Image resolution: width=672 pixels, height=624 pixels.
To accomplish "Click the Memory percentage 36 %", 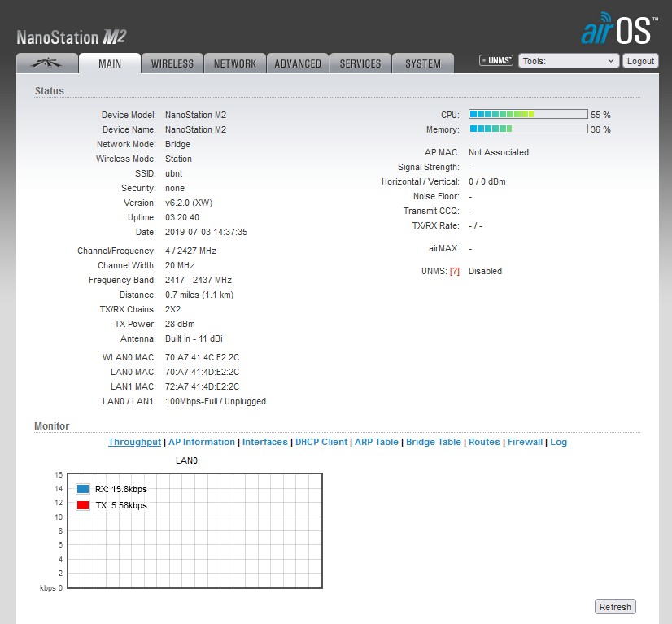I will pyautogui.click(x=600, y=129).
